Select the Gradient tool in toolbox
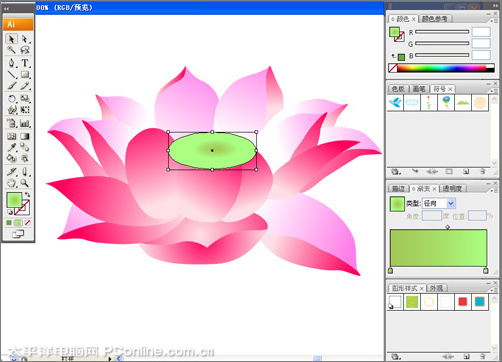Viewport: 502px width, 362px height. tap(25, 136)
